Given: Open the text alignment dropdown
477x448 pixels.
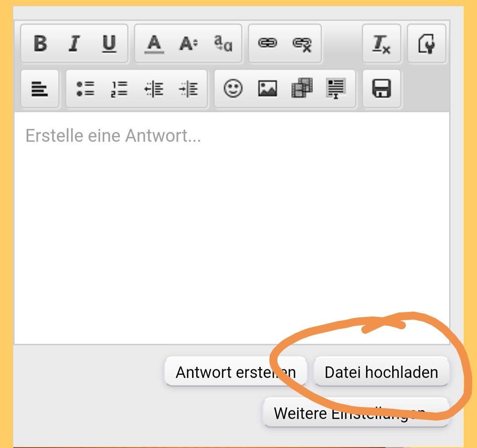Looking at the screenshot, I should (40, 89).
